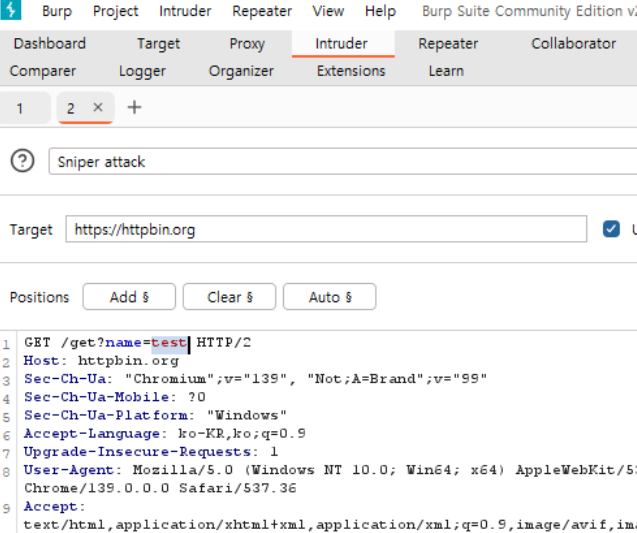Switch to the Repeater tool tab
Screen dimensions: 637x533
point(448,43)
